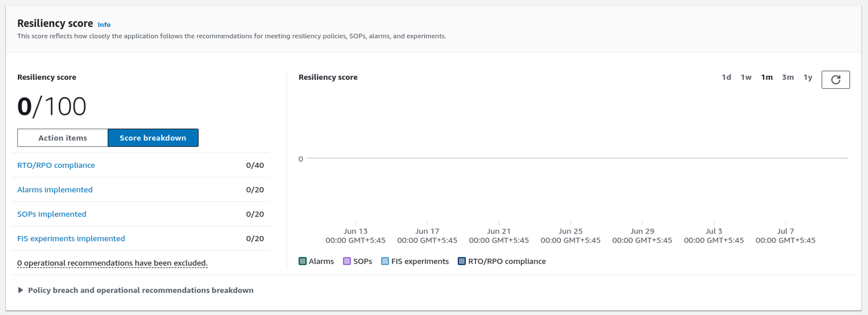Set chart time range to 1d
Image resolution: width=868 pixels, height=315 pixels.
coord(726,77)
